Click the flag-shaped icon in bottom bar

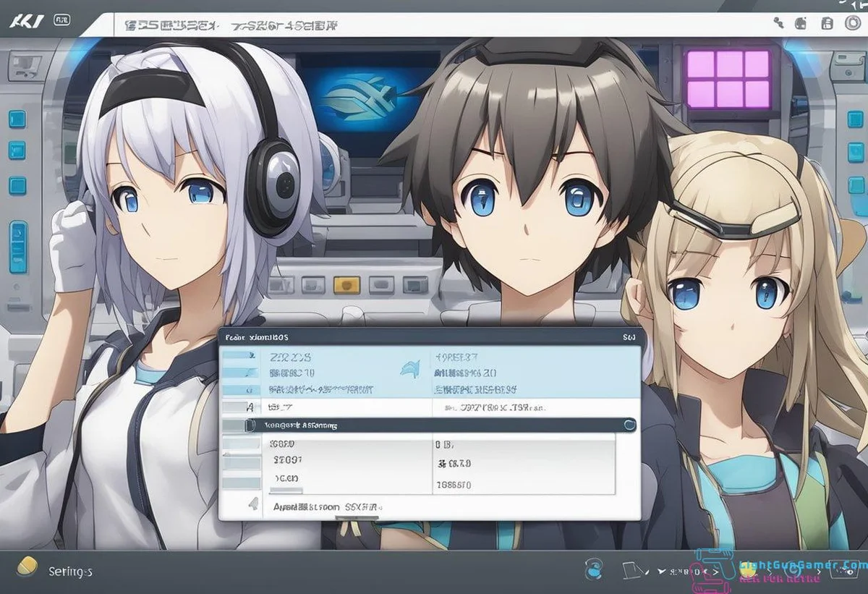(x=628, y=571)
